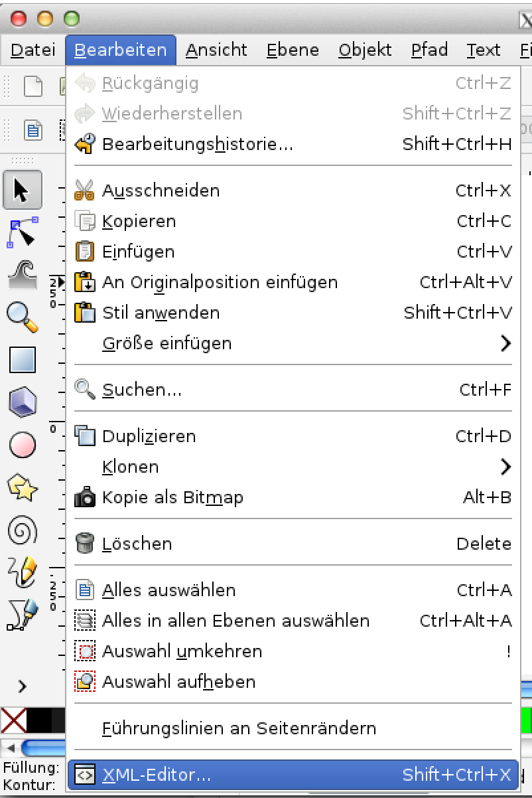Select the ellipse tool
Screen dimensions: 532x798
[x=22, y=445]
